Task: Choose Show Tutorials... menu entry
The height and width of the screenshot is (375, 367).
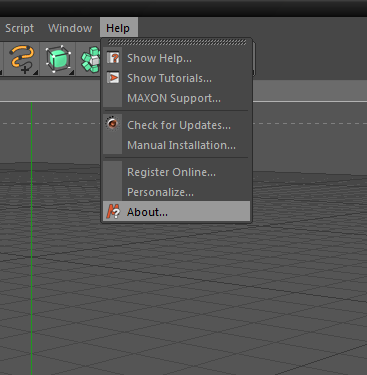Action: pyautogui.click(x=177, y=78)
